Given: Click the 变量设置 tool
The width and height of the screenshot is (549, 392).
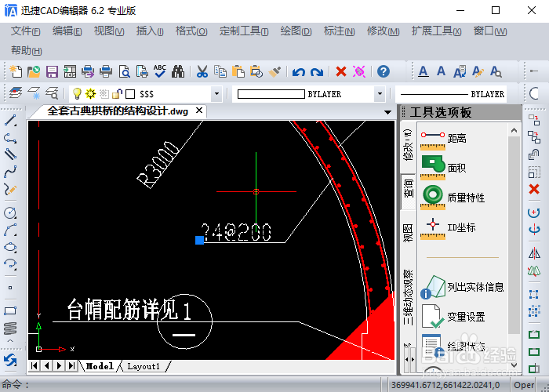Looking at the screenshot, I should (x=453, y=317).
